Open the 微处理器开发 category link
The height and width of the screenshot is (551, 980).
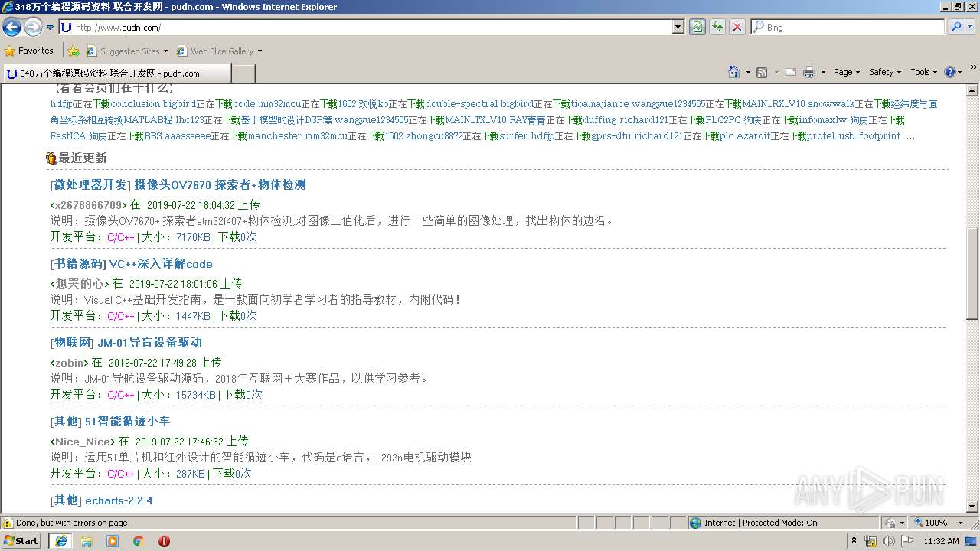tap(90, 185)
